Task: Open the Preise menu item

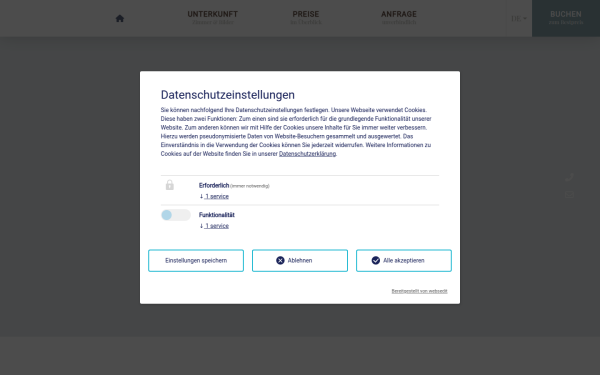Action: tap(306, 18)
